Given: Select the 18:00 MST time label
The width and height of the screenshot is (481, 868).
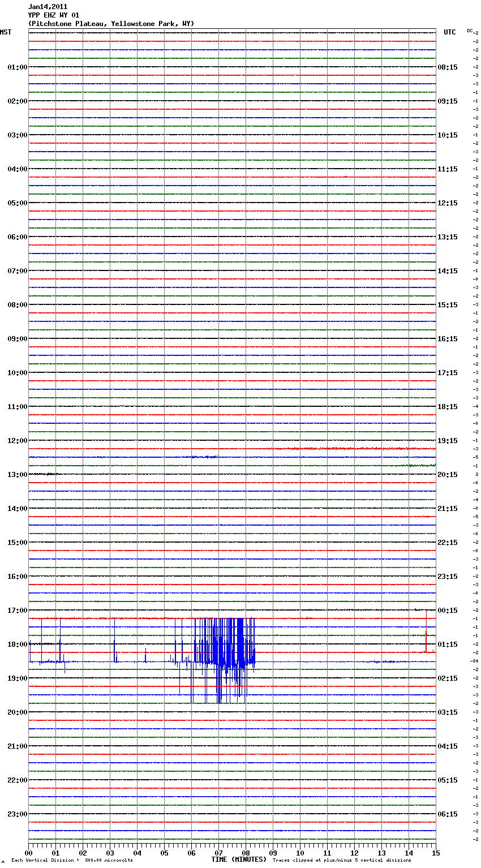Looking at the screenshot, I should 17,644.
